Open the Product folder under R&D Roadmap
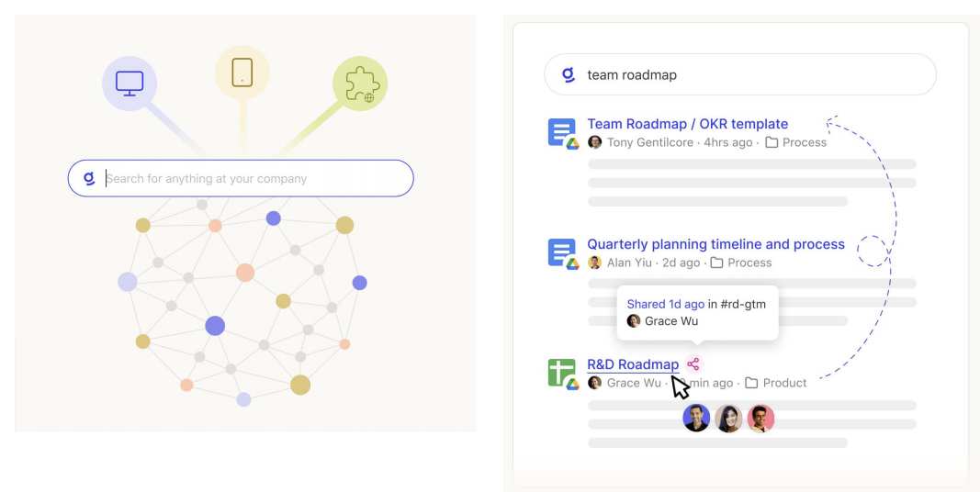 click(776, 383)
